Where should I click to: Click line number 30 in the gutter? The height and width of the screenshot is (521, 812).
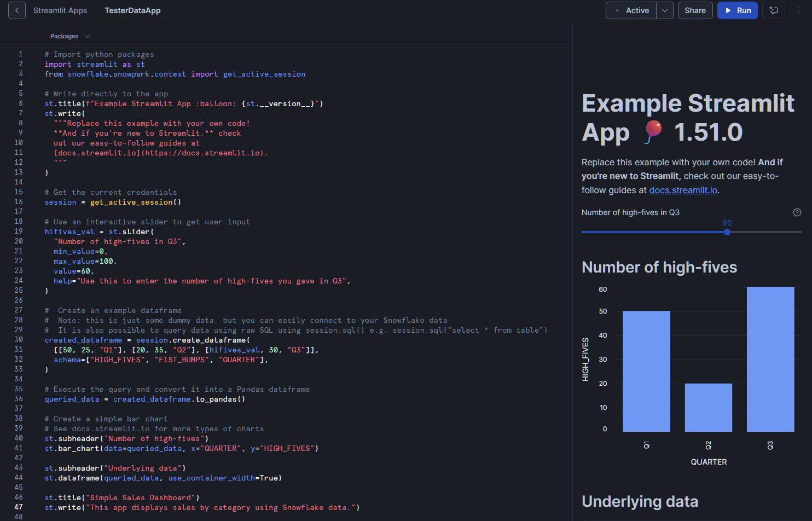(19, 340)
